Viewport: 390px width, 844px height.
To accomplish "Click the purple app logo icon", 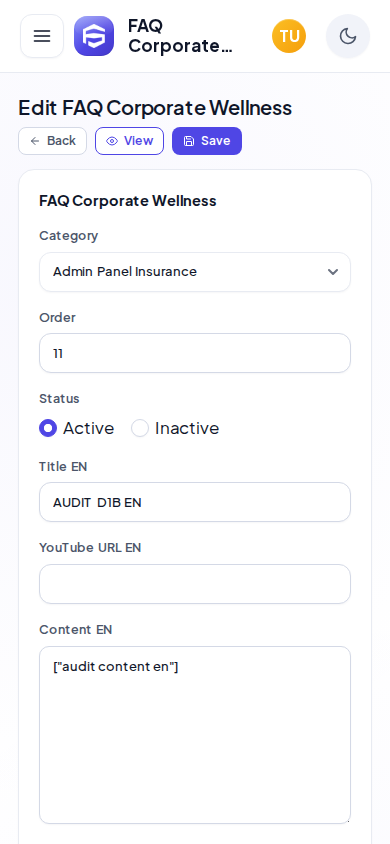I will (94, 36).
